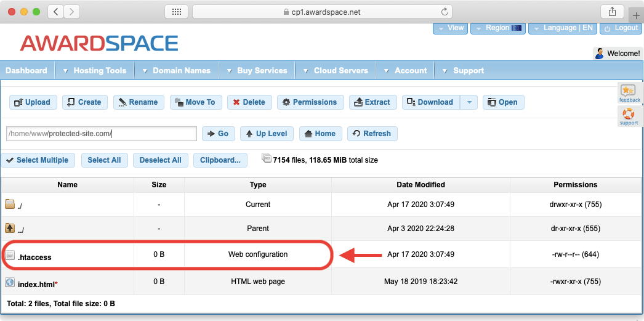Expand the Hosting Tools menu
Screen dimensions: 644x321
[x=95, y=71]
